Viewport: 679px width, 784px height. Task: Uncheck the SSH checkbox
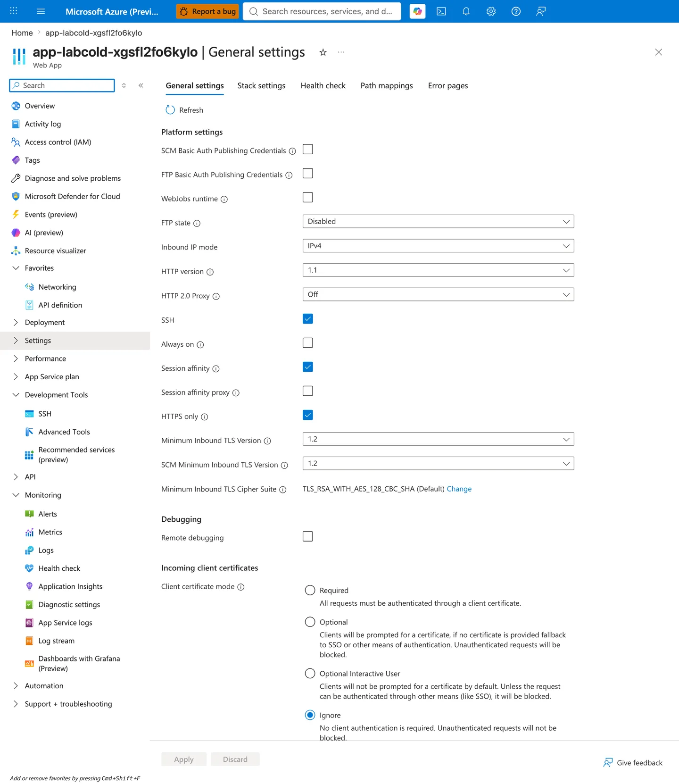[x=308, y=319]
